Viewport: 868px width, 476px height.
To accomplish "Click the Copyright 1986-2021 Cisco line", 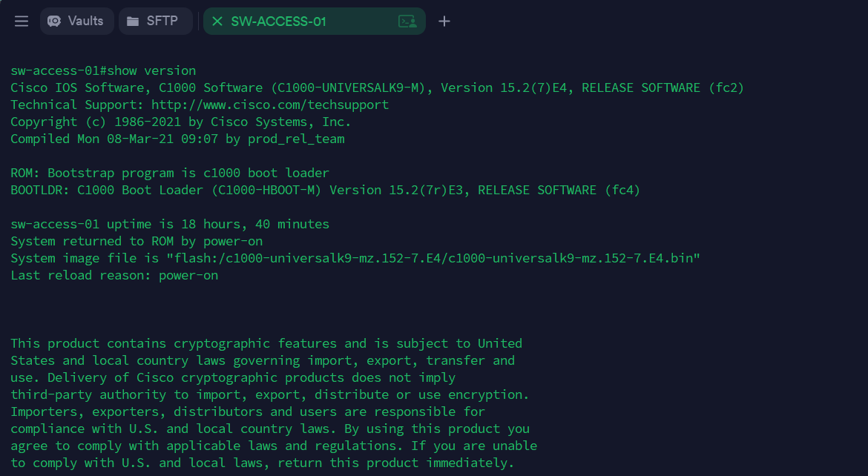I will 180,122.
